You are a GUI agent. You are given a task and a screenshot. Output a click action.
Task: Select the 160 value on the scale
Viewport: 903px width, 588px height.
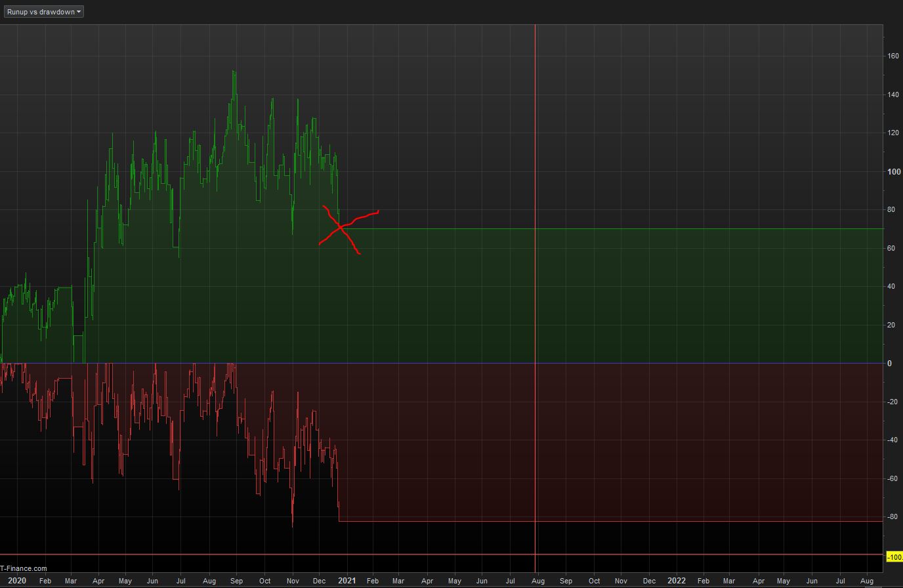coord(893,56)
